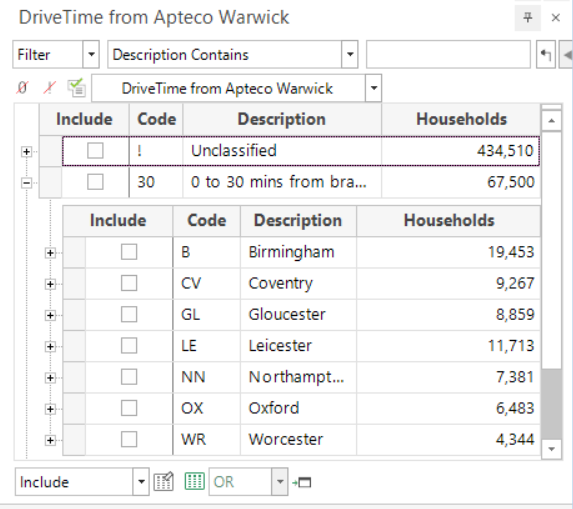Select the Gloucester description cell
Image resolution: width=573 pixels, height=509 pixels.
pos(298,314)
